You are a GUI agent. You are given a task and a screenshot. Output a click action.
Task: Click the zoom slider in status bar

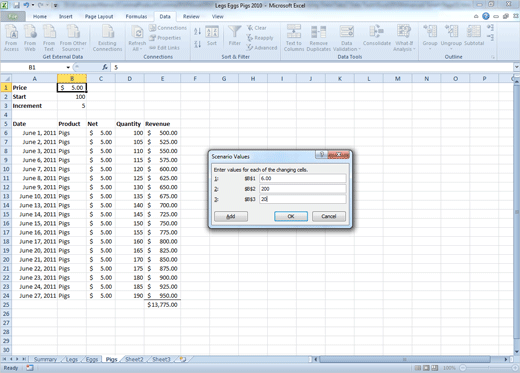coord(489,368)
